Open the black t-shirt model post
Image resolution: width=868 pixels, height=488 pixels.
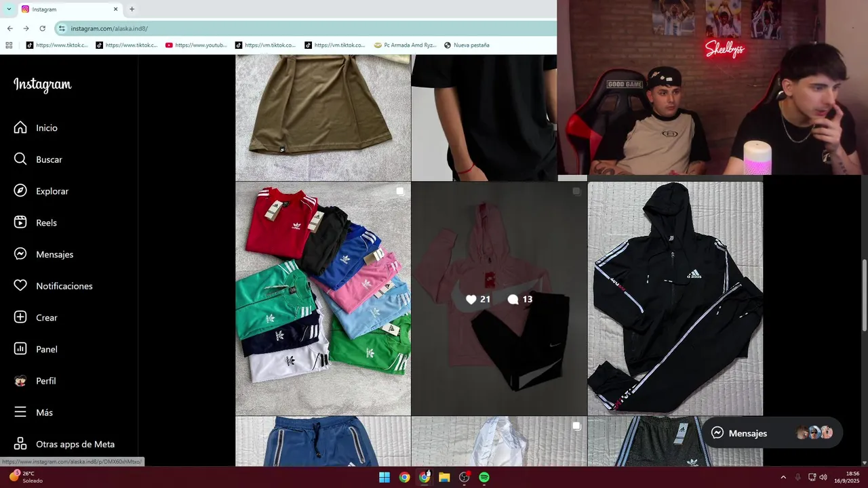coord(484,117)
